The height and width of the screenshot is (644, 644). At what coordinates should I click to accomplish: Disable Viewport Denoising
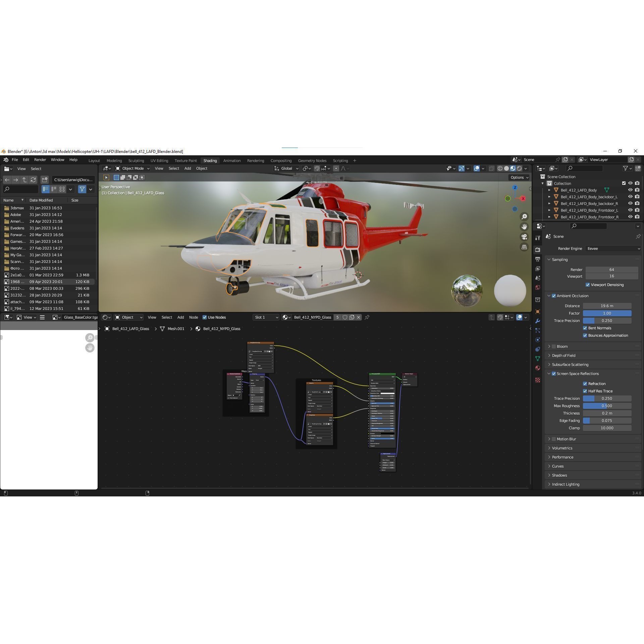click(x=588, y=285)
